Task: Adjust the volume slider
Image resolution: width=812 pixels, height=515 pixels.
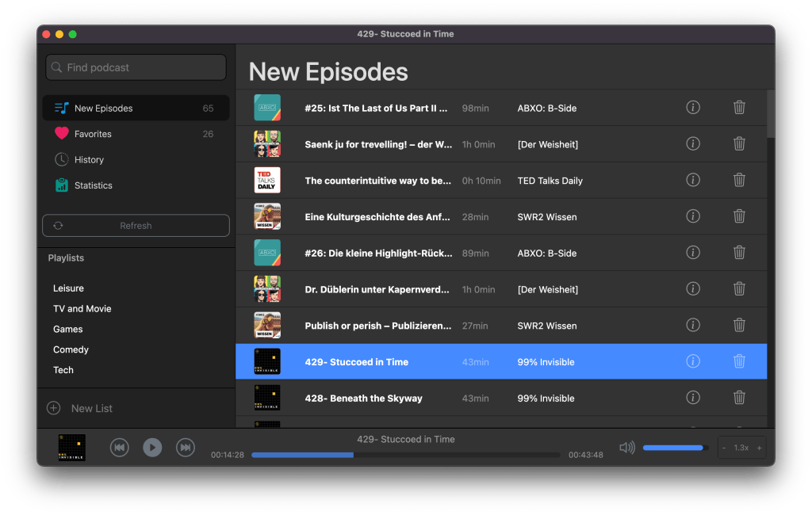Action: click(672, 448)
